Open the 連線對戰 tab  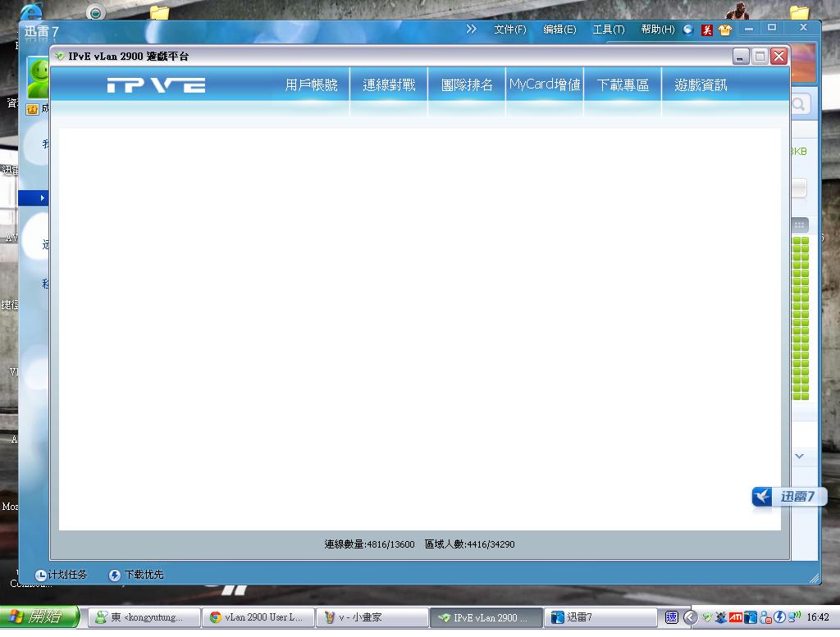coord(389,85)
